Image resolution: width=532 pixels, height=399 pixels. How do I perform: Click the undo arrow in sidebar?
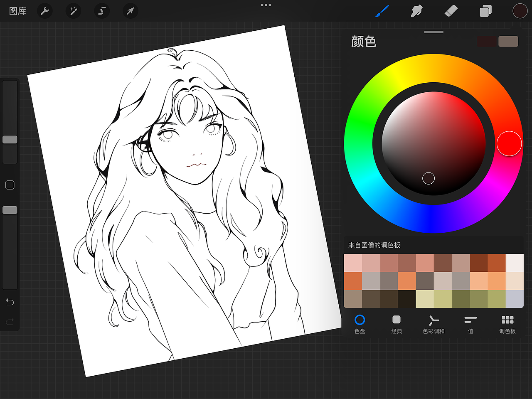pyautogui.click(x=10, y=302)
